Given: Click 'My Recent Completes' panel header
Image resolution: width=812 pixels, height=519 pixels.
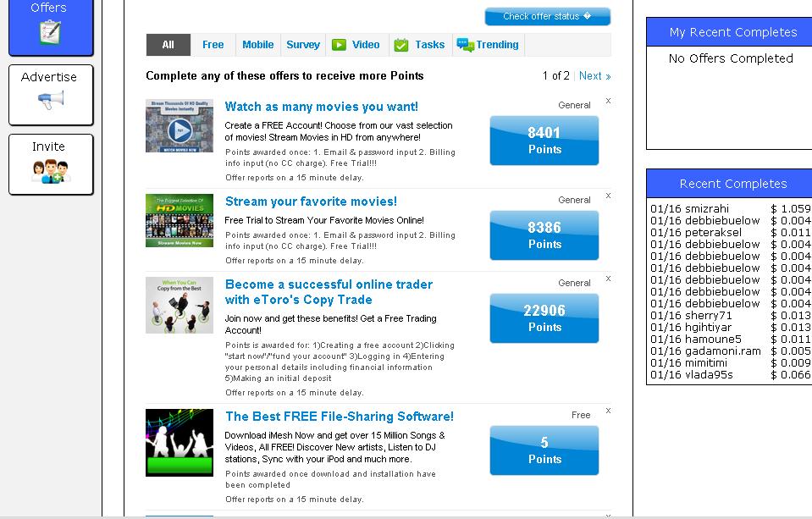Looking at the screenshot, I should coord(729,32).
